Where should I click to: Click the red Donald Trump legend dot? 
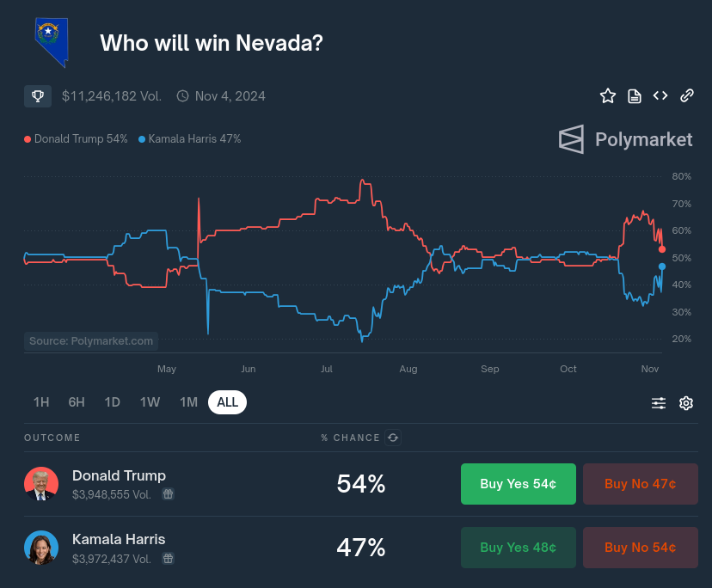(x=28, y=139)
